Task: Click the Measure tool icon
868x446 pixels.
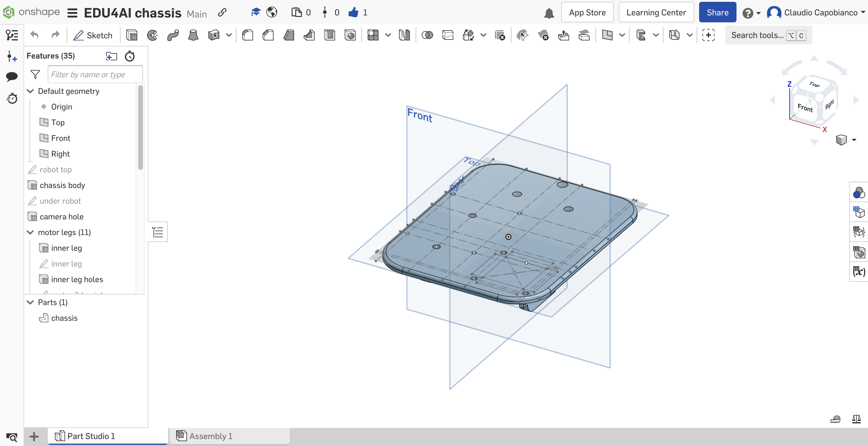Action: point(836,419)
